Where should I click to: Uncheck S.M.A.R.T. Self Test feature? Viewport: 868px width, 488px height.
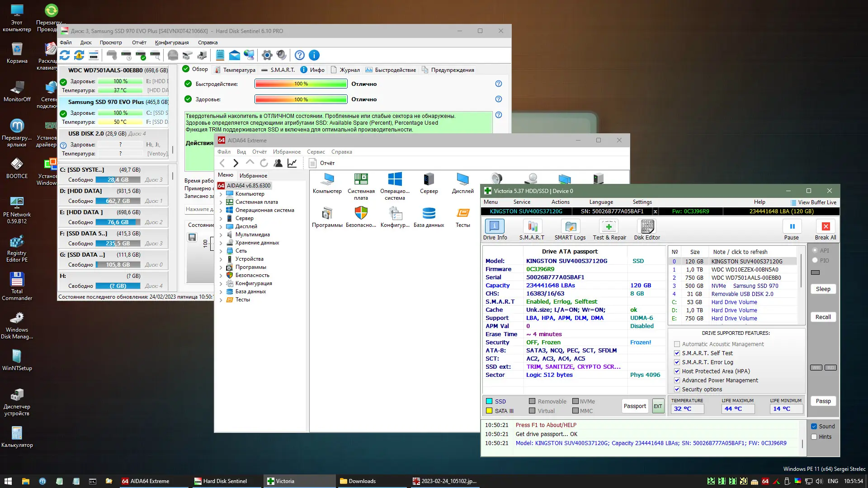677,353
